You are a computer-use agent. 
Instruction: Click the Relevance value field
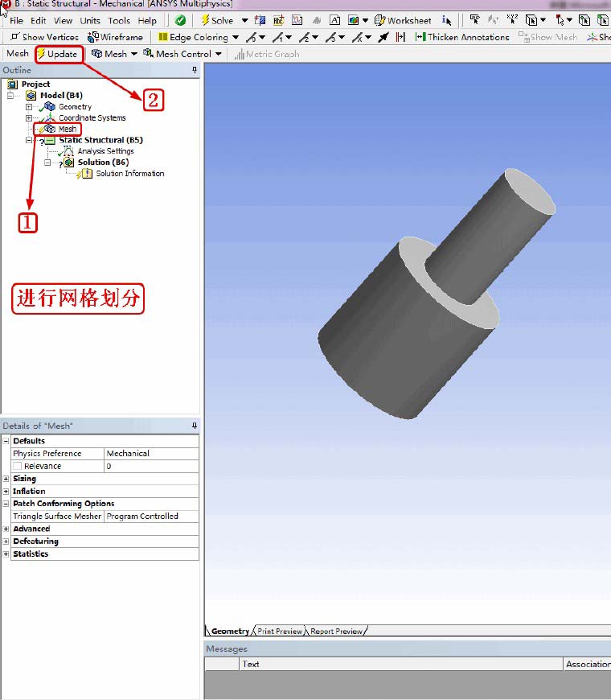tap(151, 466)
